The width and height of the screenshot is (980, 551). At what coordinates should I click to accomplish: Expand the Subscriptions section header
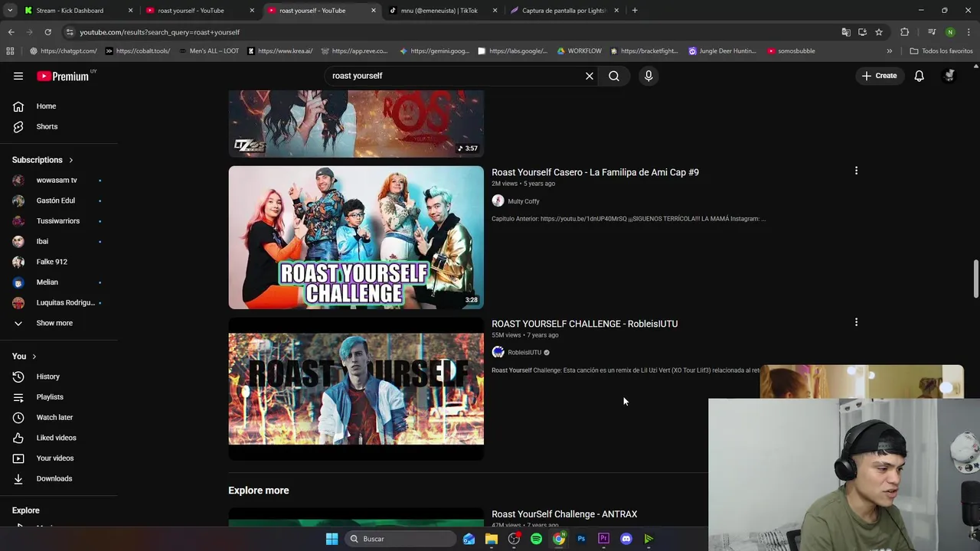point(43,160)
